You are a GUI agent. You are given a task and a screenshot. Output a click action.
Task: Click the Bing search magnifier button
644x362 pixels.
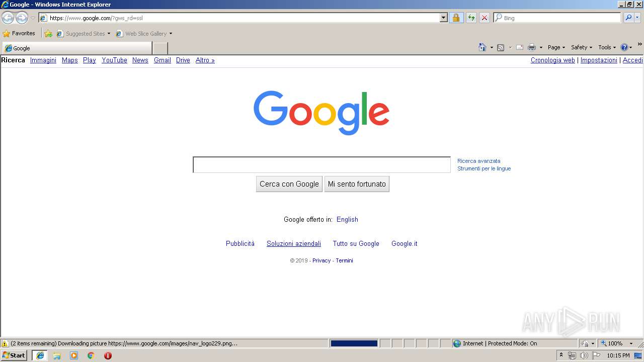[628, 18]
